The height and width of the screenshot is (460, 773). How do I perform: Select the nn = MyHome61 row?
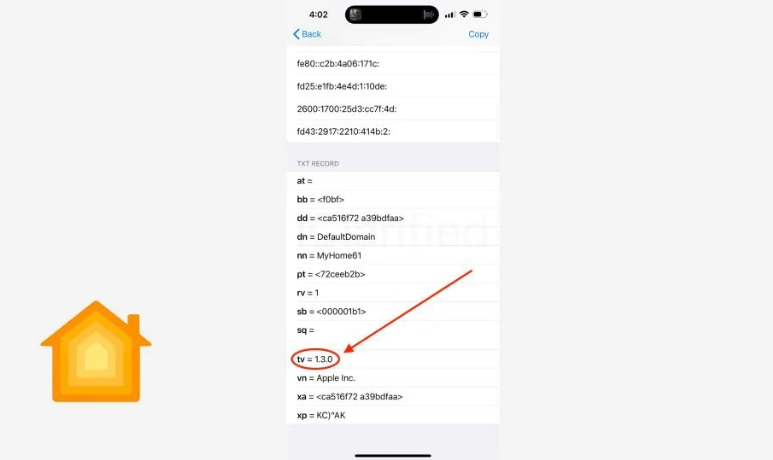(393, 255)
